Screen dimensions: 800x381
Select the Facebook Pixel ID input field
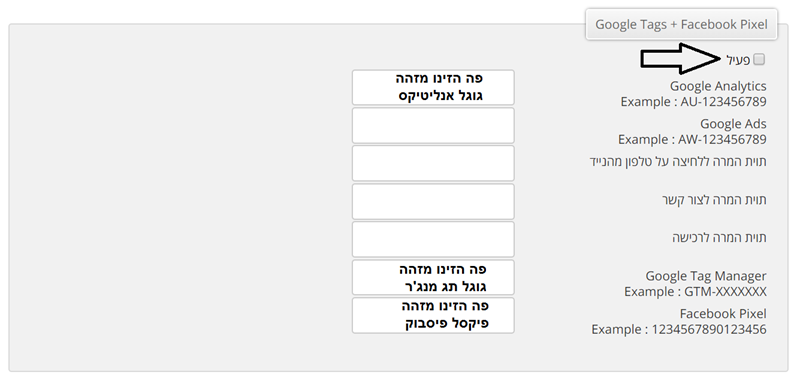tap(433, 316)
